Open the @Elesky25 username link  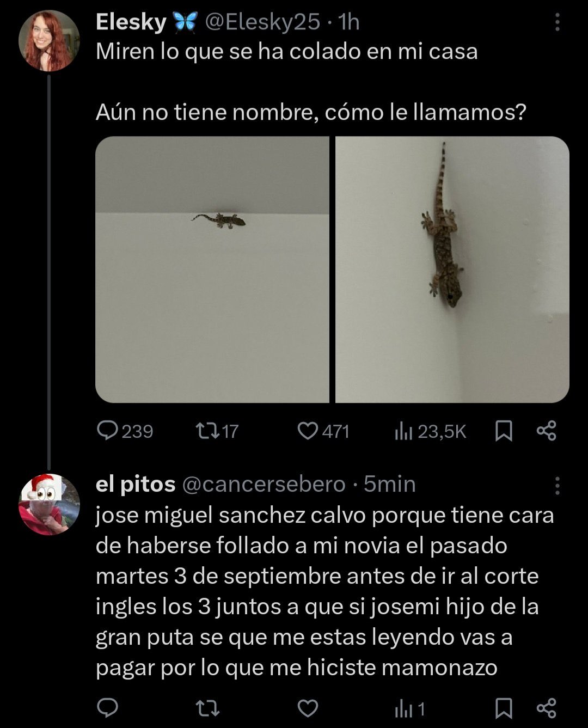[x=262, y=22]
